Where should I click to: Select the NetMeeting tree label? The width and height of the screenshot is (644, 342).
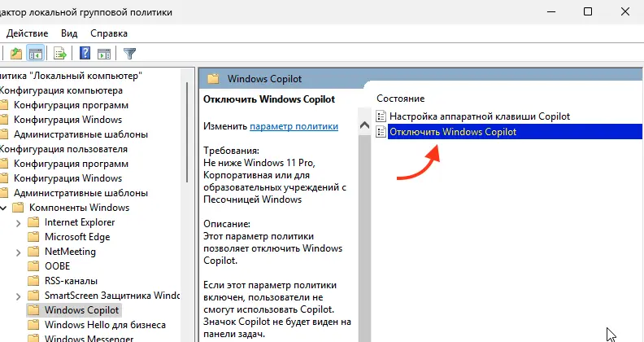coord(70,252)
